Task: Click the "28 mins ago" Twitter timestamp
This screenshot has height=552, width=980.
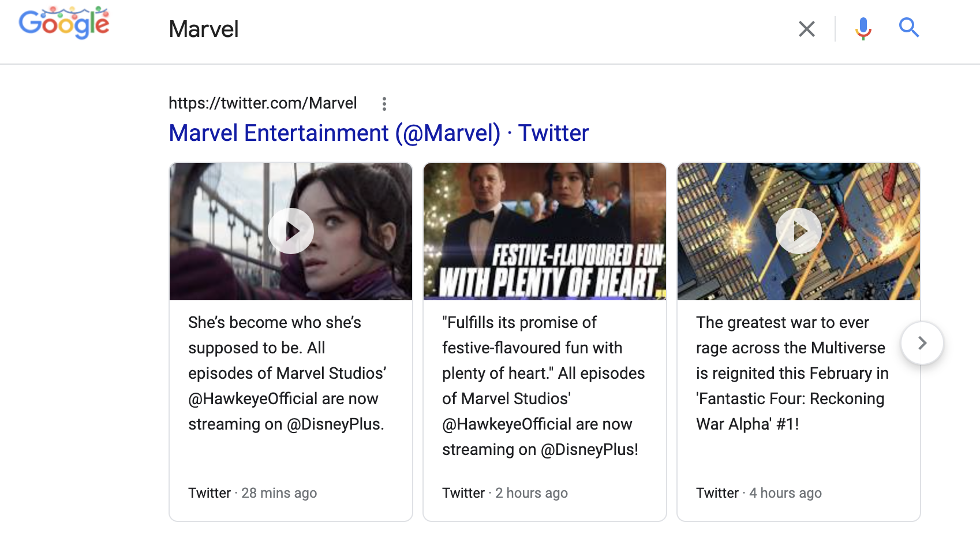Action: click(x=279, y=493)
